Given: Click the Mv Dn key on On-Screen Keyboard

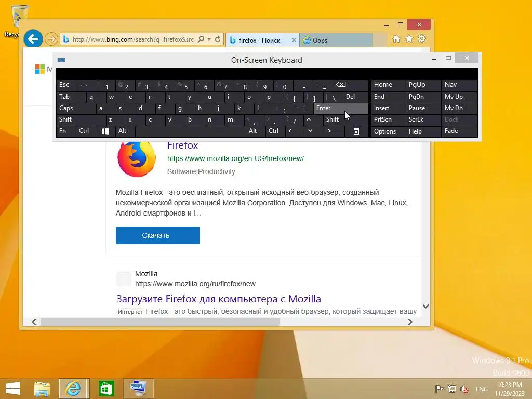Looking at the screenshot, I should click(x=459, y=108).
